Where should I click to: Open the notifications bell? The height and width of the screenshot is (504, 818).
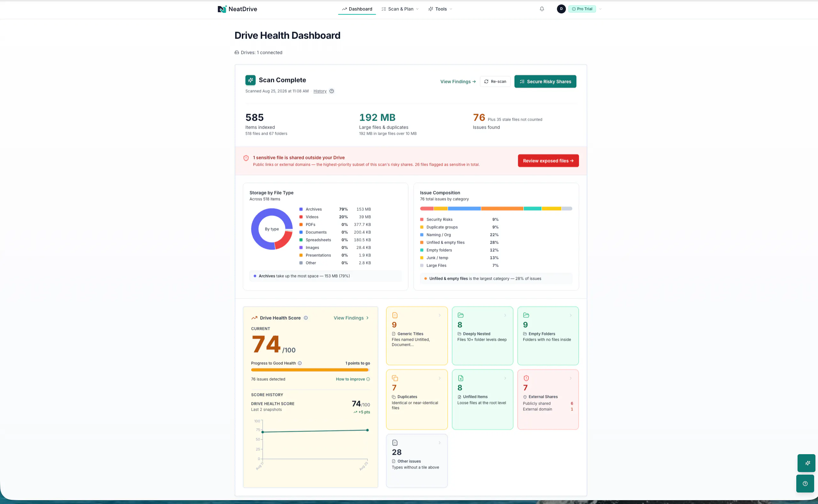coord(542,9)
